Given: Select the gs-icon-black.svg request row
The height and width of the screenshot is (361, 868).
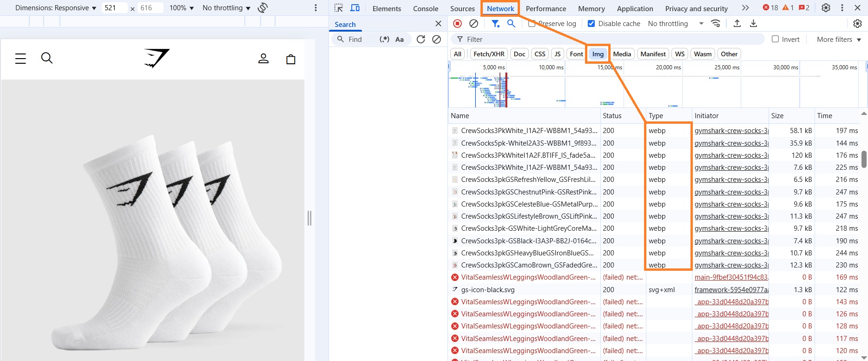Looking at the screenshot, I should (654, 289).
